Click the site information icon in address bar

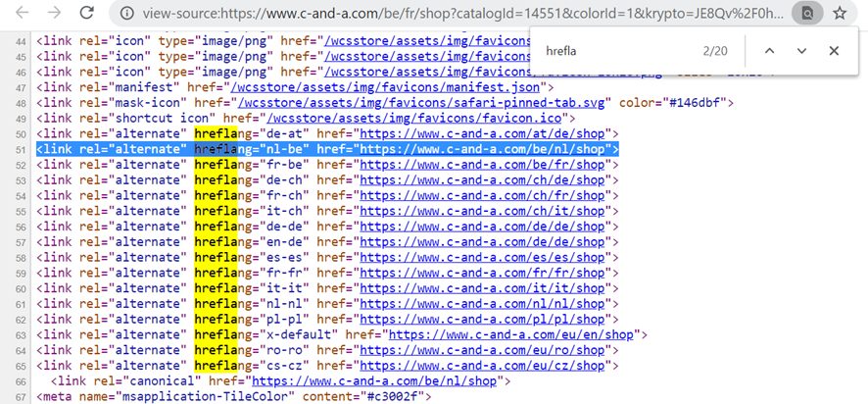pos(126,15)
